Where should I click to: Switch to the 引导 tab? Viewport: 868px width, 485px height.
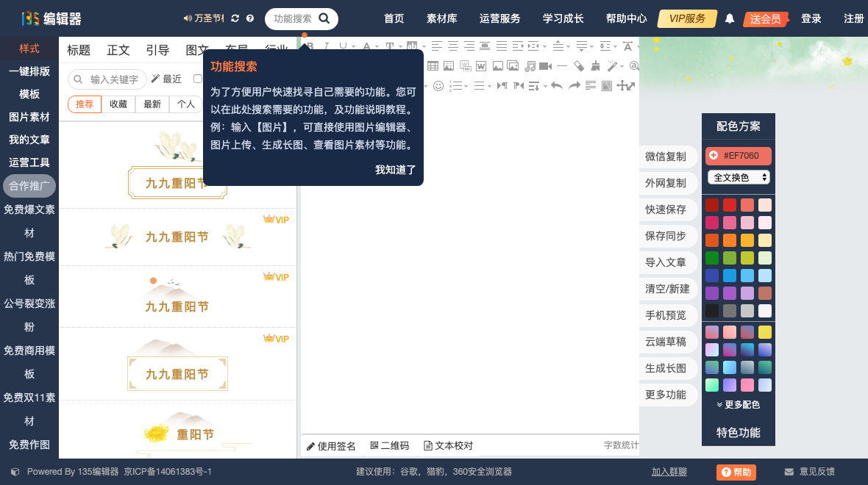coord(157,50)
